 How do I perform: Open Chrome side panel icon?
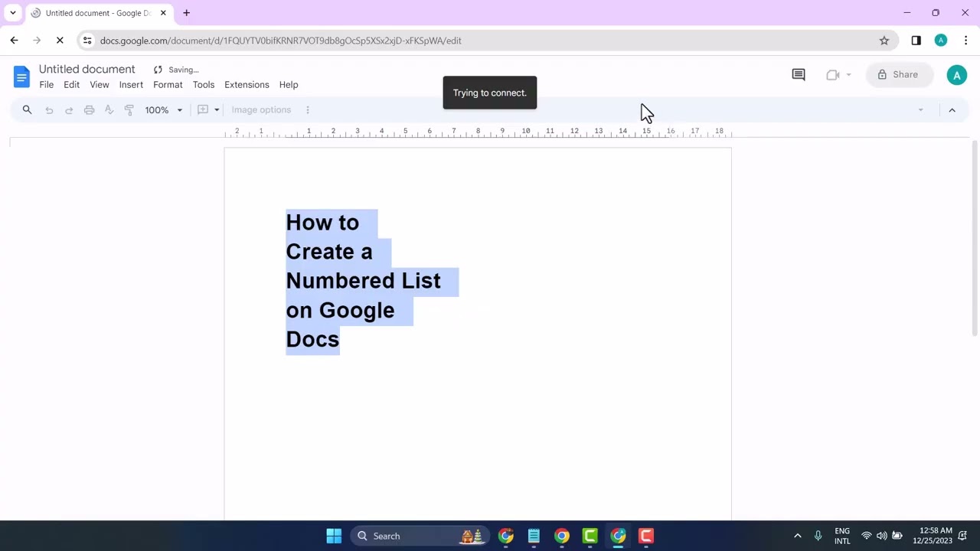point(916,41)
